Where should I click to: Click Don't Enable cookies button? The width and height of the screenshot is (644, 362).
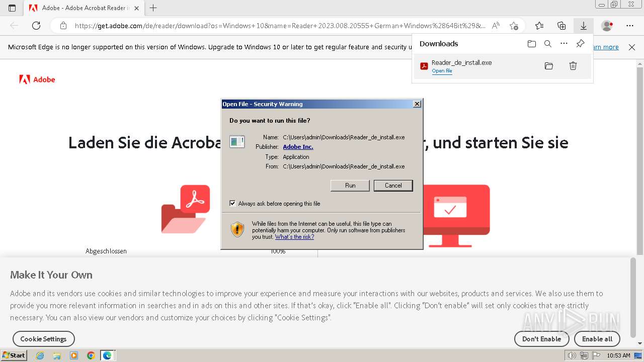(541, 339)
